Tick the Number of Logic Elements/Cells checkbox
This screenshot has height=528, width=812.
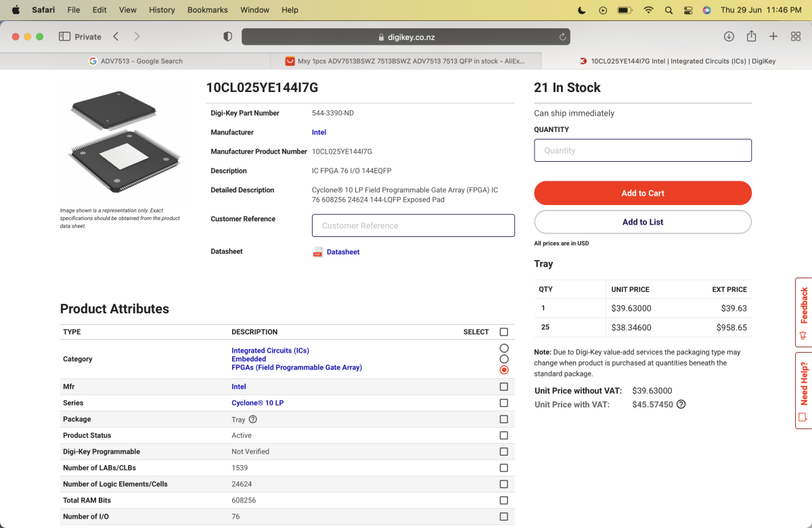pos(503,484)
